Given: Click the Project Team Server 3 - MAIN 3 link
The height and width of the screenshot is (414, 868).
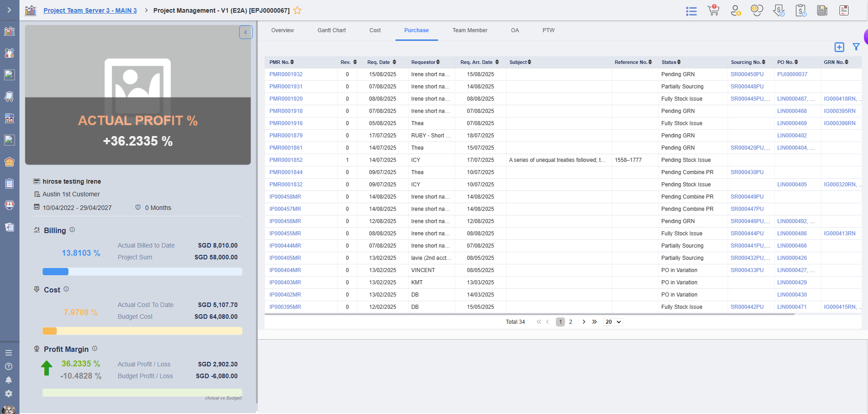Looking at the screenshot, I should point(90,10).
